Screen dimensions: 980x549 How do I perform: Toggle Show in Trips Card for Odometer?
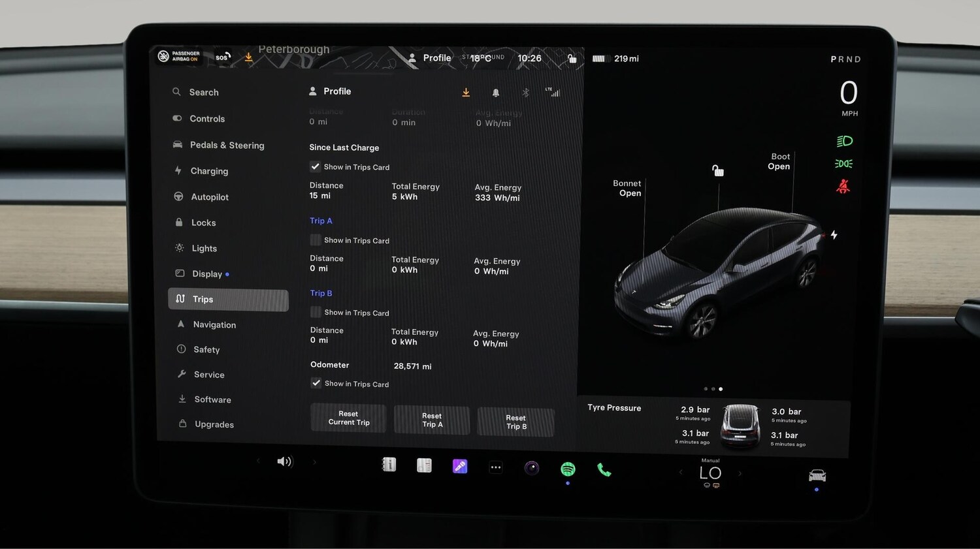pos(316,383)
